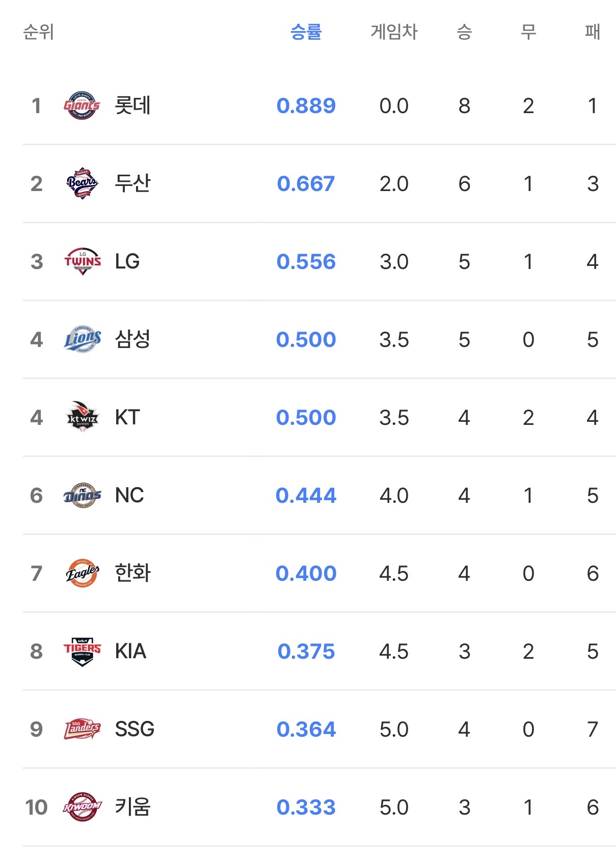Open the Kiwoom Heroes logo

point(82,808)
